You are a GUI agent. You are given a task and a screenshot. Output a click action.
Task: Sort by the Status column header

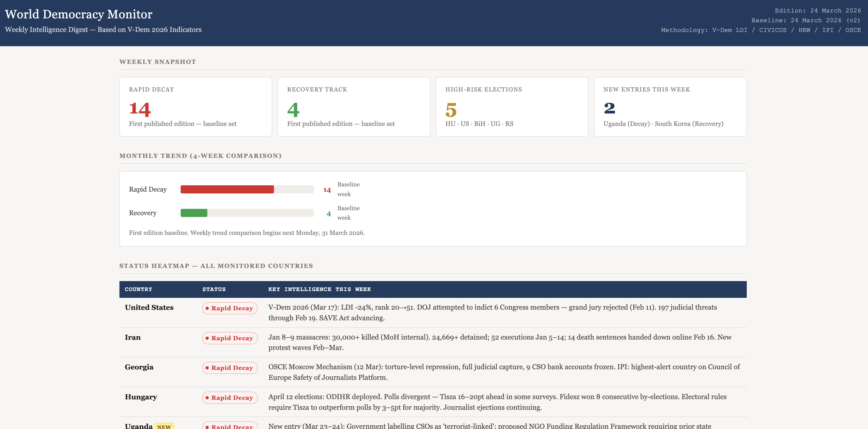tap(214, 289)
